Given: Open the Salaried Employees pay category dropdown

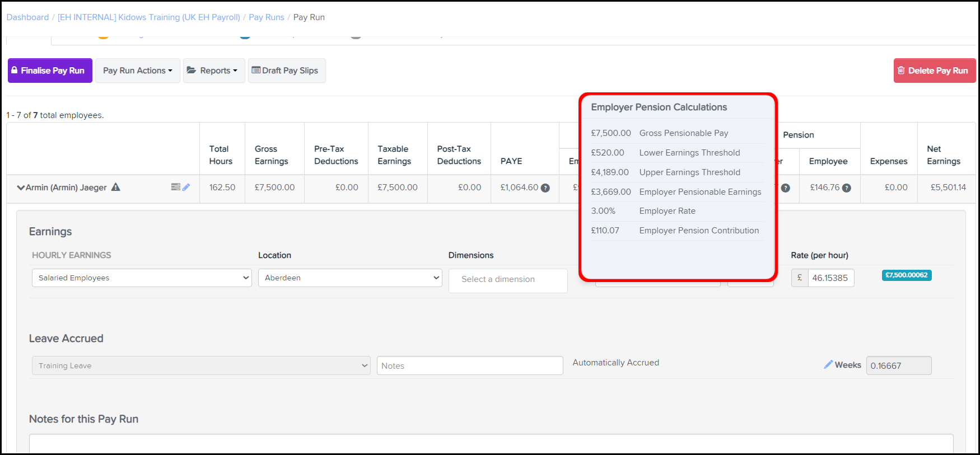Looking at the screenshot, I should coord(142,278).
